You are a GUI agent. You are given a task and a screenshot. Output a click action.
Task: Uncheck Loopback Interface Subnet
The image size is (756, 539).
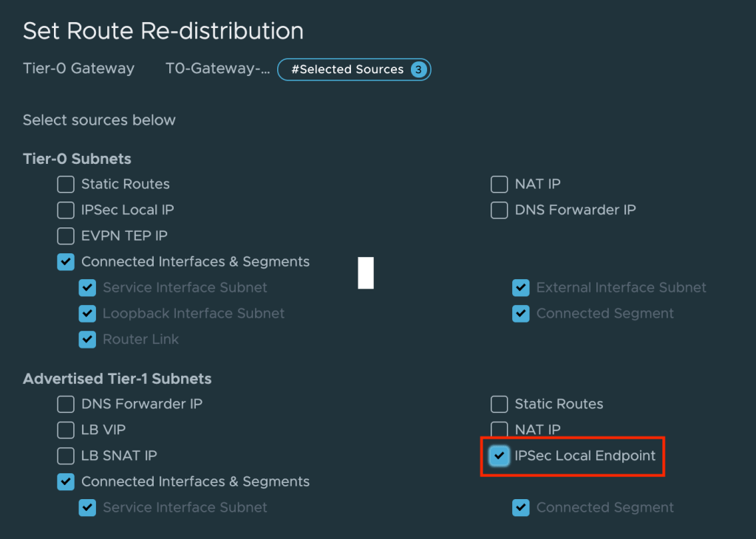tap(87, 313)
